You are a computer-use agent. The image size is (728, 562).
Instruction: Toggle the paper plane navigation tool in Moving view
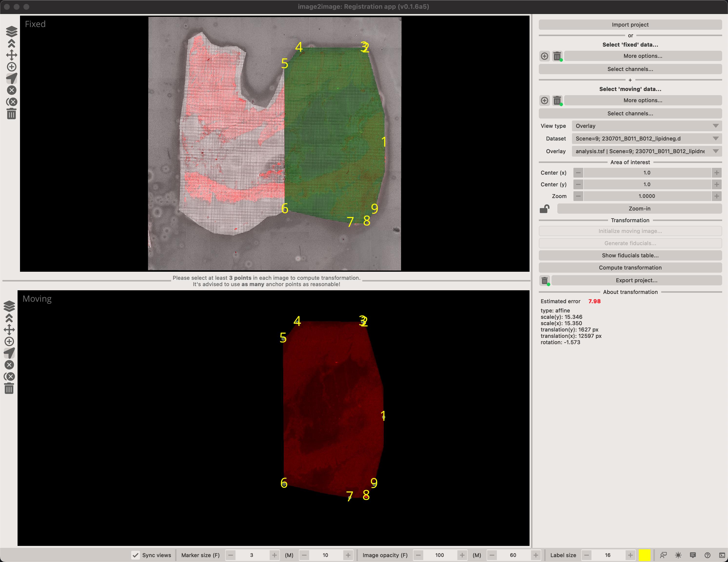(9, 353)
